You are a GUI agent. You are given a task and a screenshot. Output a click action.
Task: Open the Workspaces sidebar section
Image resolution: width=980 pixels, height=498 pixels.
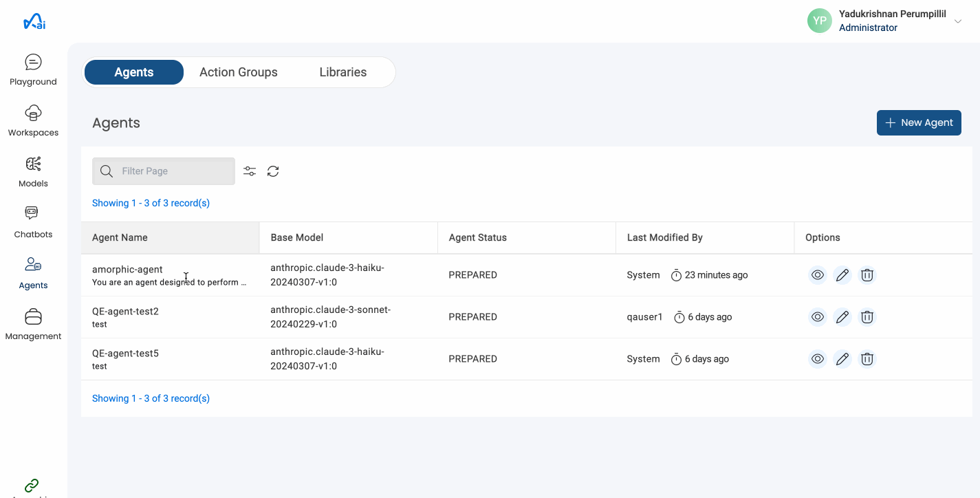[x=33, y=121]
